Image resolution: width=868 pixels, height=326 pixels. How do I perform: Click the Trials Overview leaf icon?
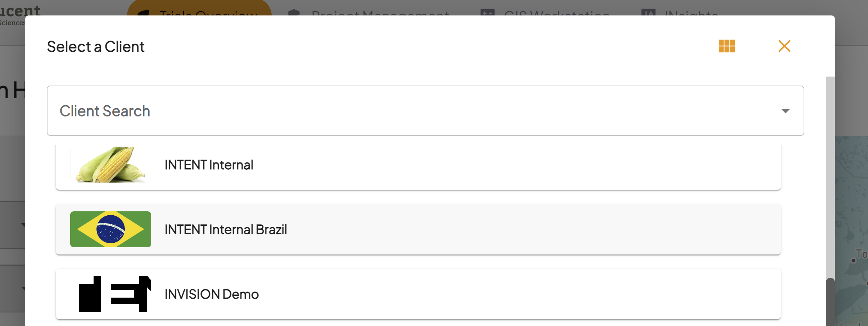[x=144, y=13]
